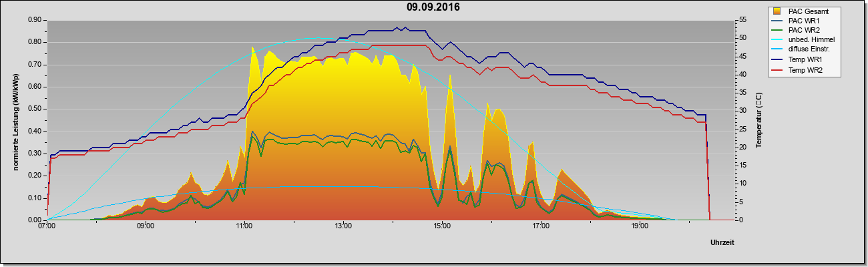Click the normierte Leistung axis title
Image resolution: width=868 pixels, height=267 pixels.
pos(15,120)
